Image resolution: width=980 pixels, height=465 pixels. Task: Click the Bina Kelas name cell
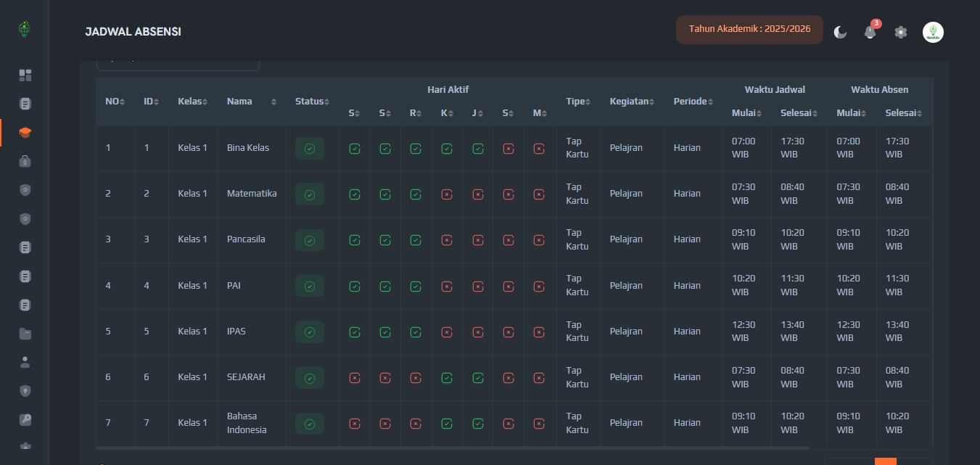point(252,148)
